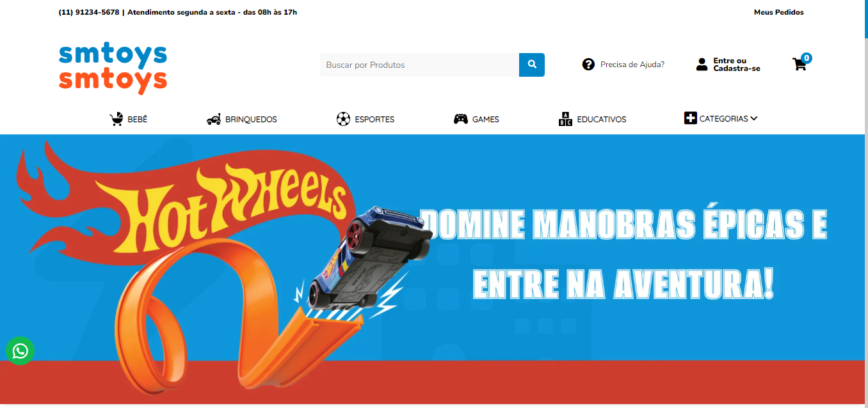Image resolution: width=868 pixels, height=408 pixels.
Task: Open the Brinquedos menu item
Action: click(x=251, y=120)
